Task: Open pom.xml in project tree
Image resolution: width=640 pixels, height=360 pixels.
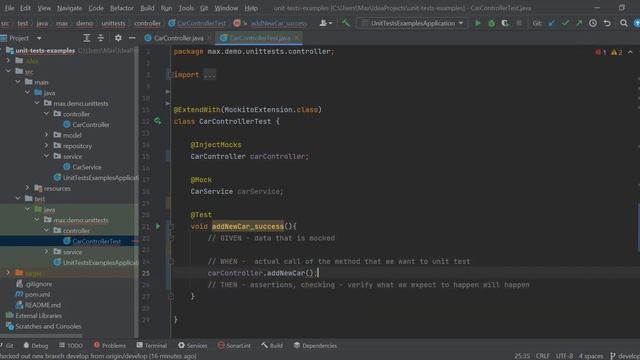Action: click(x=37, y=294)
